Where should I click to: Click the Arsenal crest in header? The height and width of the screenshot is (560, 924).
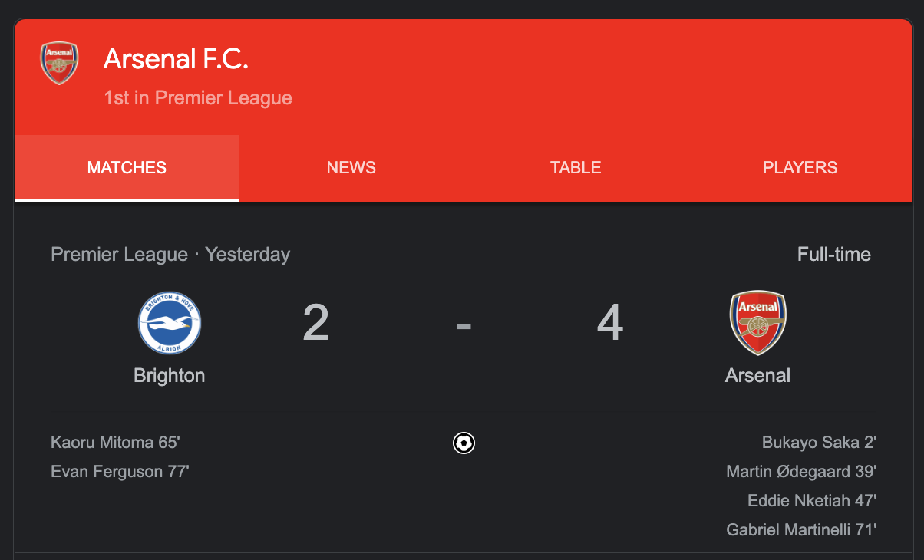point(59,63)
